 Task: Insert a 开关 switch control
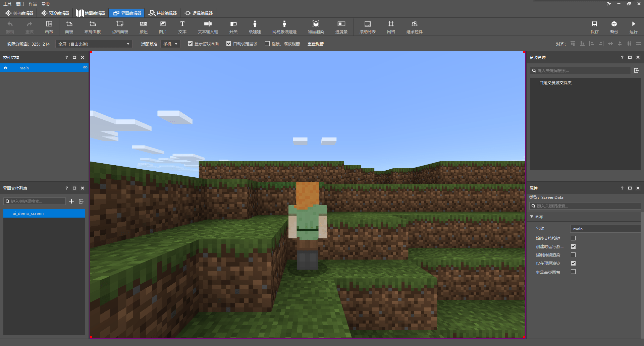pyautogui.click(x=233, y=27)
